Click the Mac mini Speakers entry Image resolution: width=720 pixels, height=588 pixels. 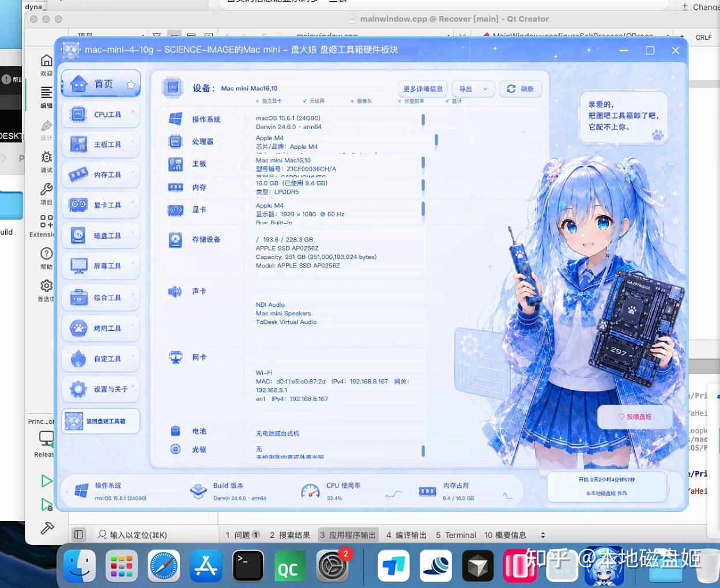283,314
